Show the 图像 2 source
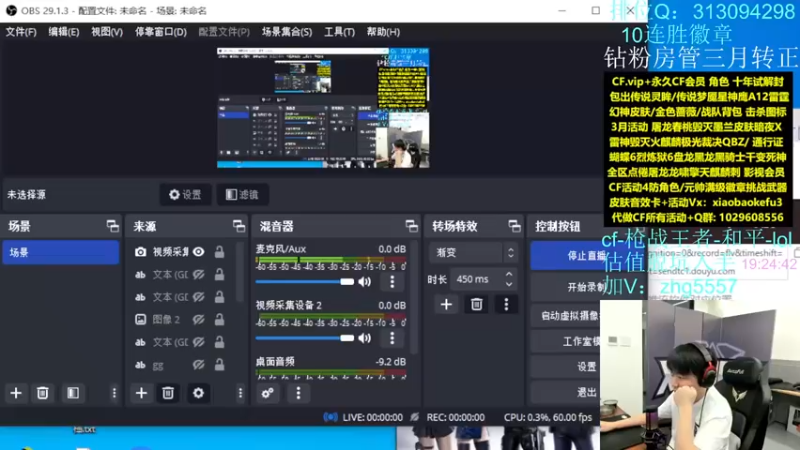The height and width of the screenshot is (450, 800). pyautogui.click(x=198, y=319)
